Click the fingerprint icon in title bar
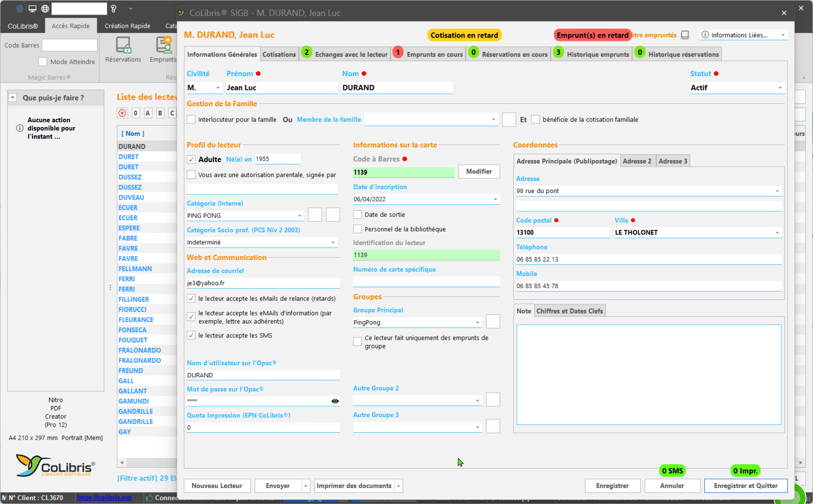Viewport: 813px width, 504px height. (x=20, y=9)
